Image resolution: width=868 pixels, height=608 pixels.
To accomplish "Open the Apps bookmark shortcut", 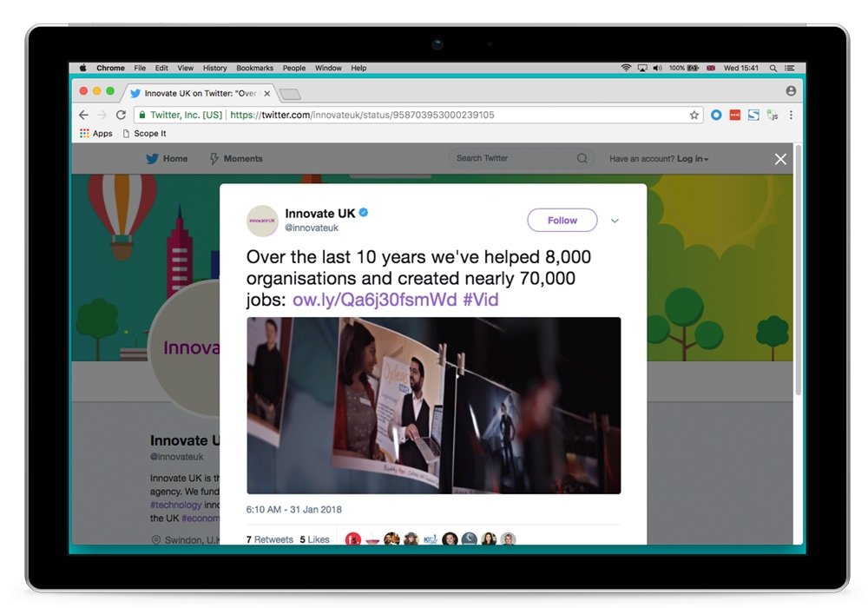I will pyautogui.click(x=95, y=134).
